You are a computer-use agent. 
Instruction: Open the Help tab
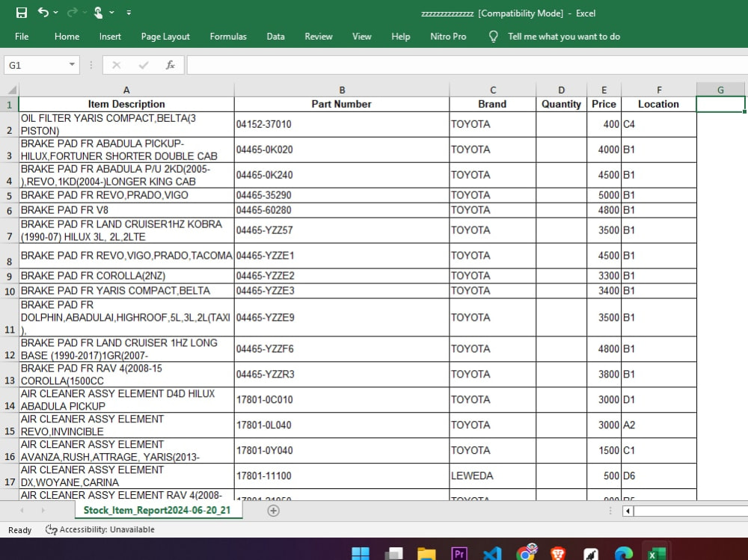[401, 37]
